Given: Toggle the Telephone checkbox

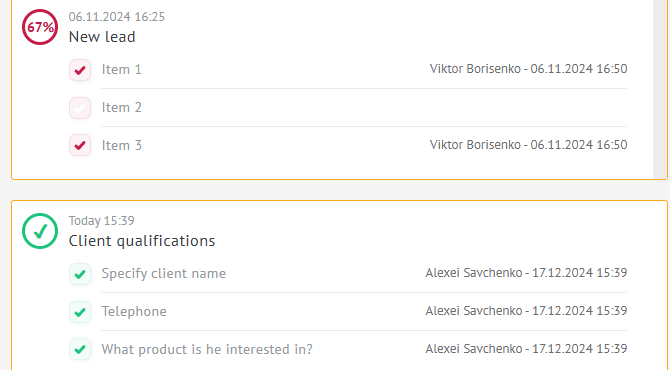Looking at the screenshot, I should pos(80,312).
